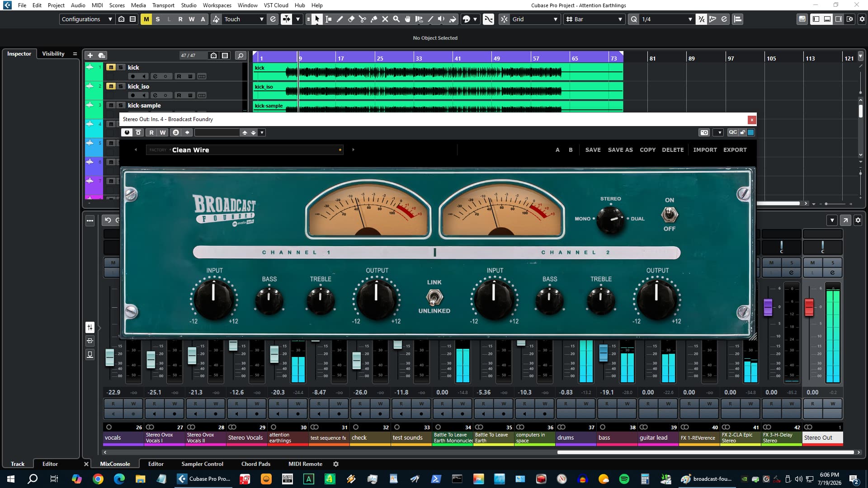This screenshot has height=488, width=868.
Task: Open Spotify from the taskbar
Action: coord(624,479)
